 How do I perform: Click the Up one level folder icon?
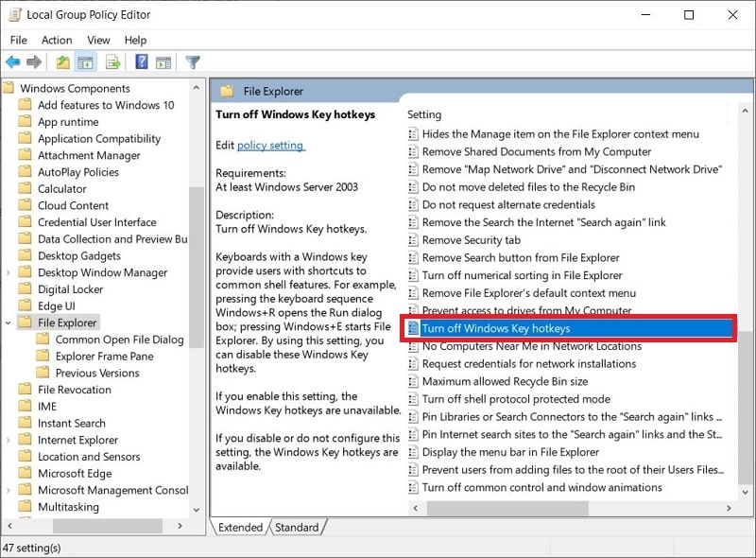[x=60, y=62]
